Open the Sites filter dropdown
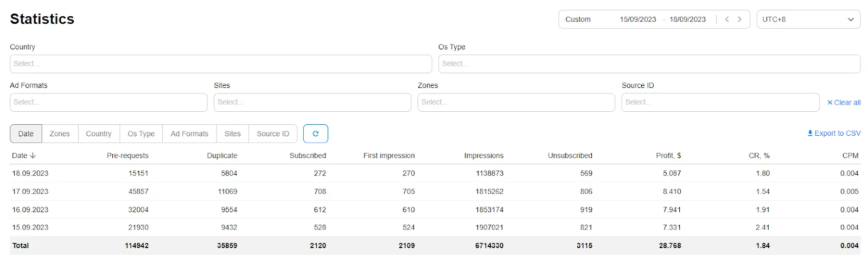The width and height of the screenshot is (868, 260). pos(312,102)
